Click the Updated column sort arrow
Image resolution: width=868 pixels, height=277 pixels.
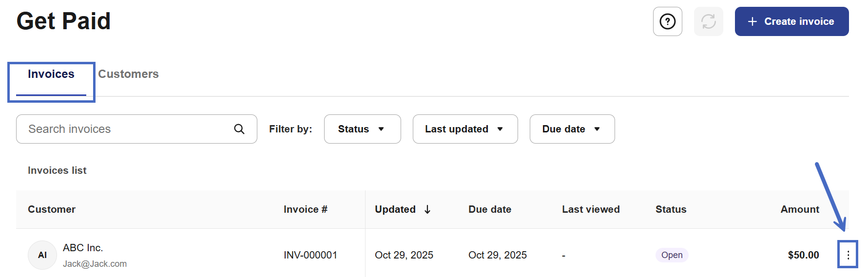click(427, 209)
